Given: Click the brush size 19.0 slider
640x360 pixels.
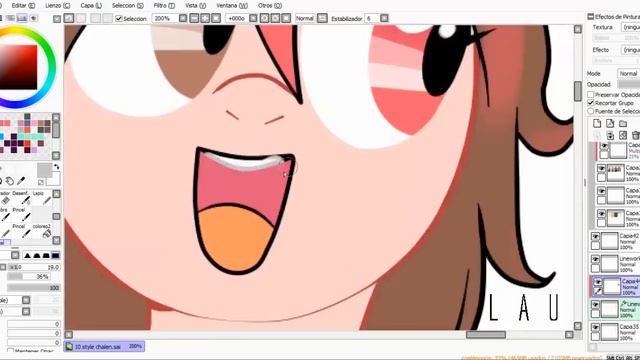Looking at the screenshot, I should [34, 267].
